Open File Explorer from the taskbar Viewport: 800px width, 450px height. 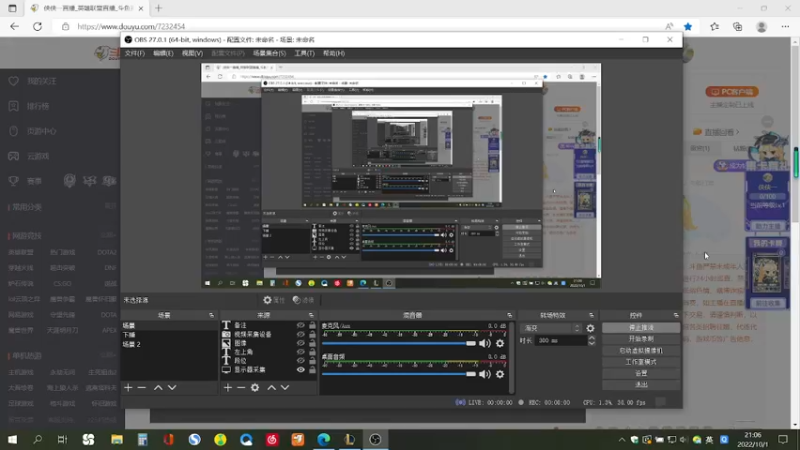pyautogui.click(x=117, y=439)
